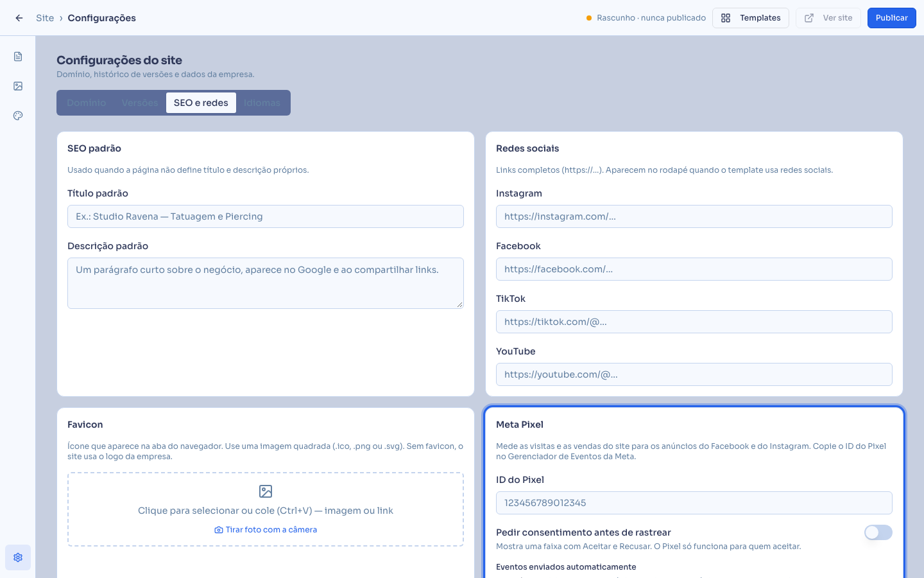Switch to the Domínio tab
924x578 pixels.
(x=87, y=103)
